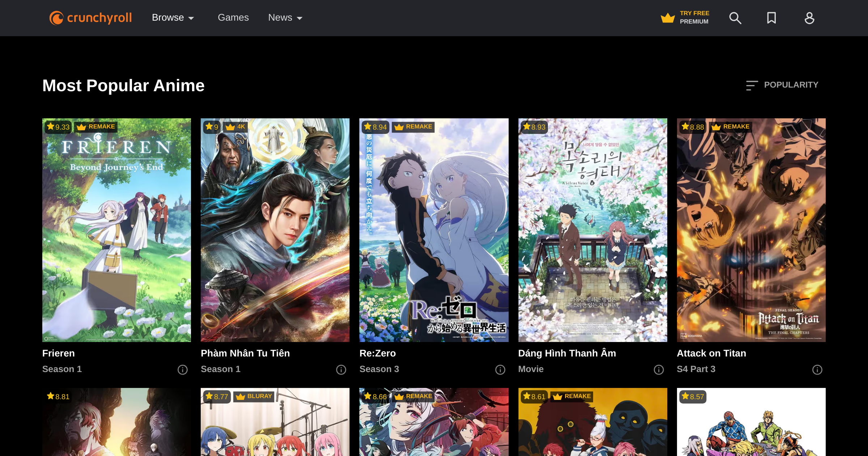This screenshot has height=456, width=868.
Task: Click the 'Season 3' label under Re:Zero
Action: 379,369
